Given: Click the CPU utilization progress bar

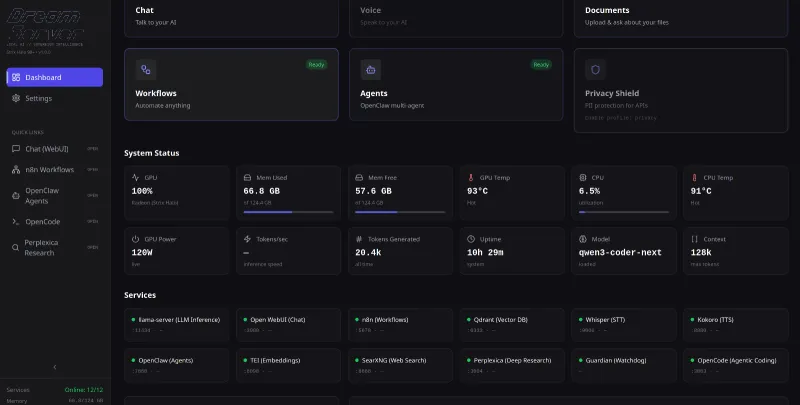Looking at the screenshot, I should (623, 212).
